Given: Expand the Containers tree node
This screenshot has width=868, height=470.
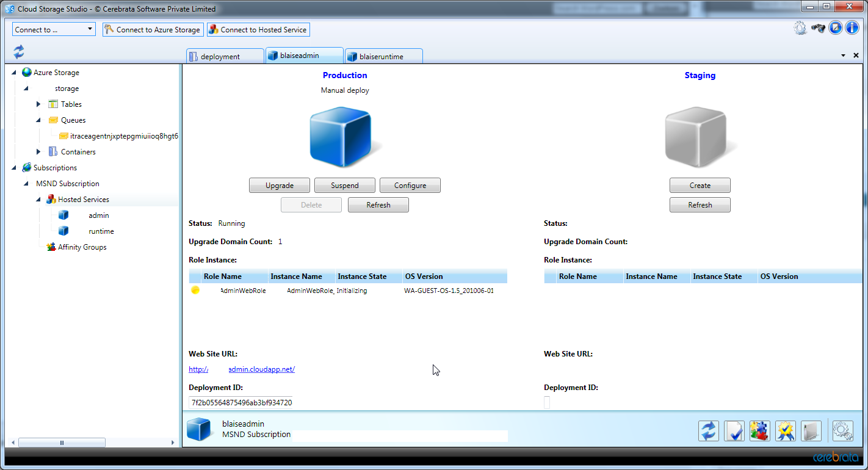Looking at the screenshot, I should (38, 152).
